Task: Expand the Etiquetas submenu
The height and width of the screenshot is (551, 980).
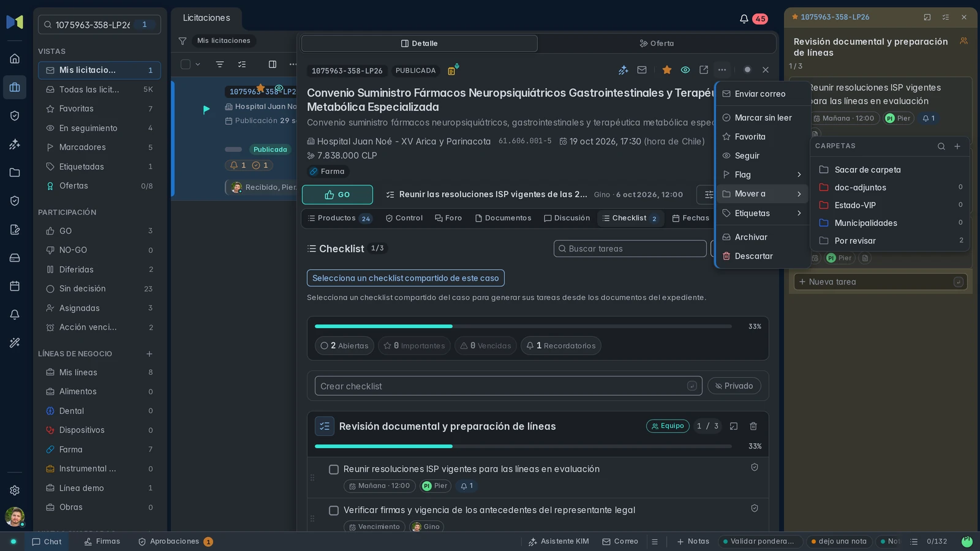Action: tap(763, 214)
